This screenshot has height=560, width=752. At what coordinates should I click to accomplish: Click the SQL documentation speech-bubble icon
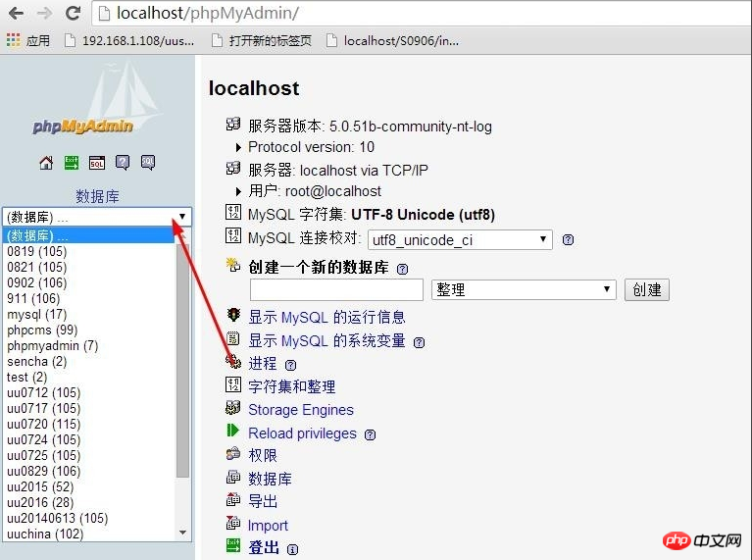click(148, 163)
